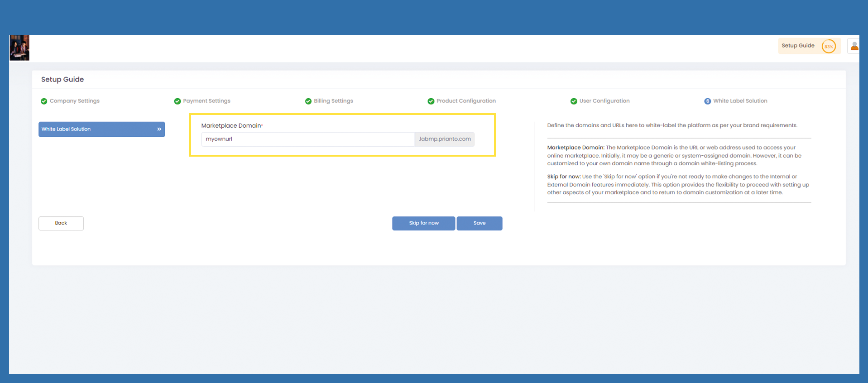The height and width of the screenshot is (383, 868).
Task: Click the green check beside Payment Settings
Action: click(177, 101)
